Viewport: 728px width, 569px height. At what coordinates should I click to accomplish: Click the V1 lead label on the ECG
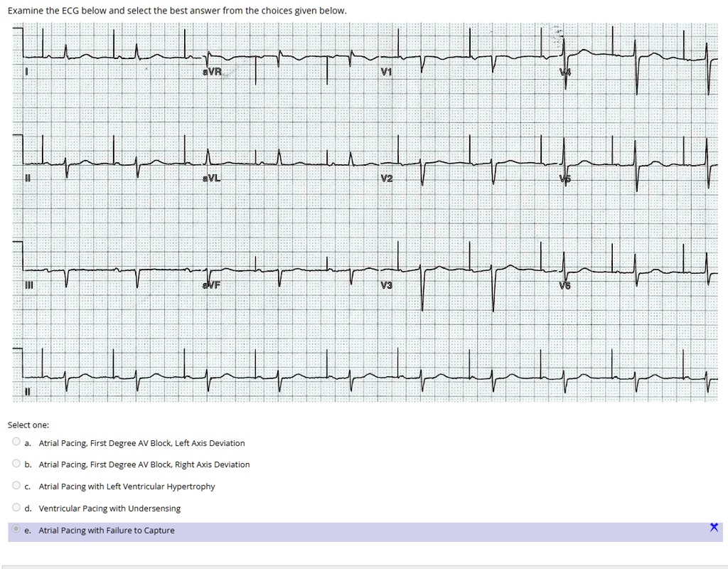(387, 71)
